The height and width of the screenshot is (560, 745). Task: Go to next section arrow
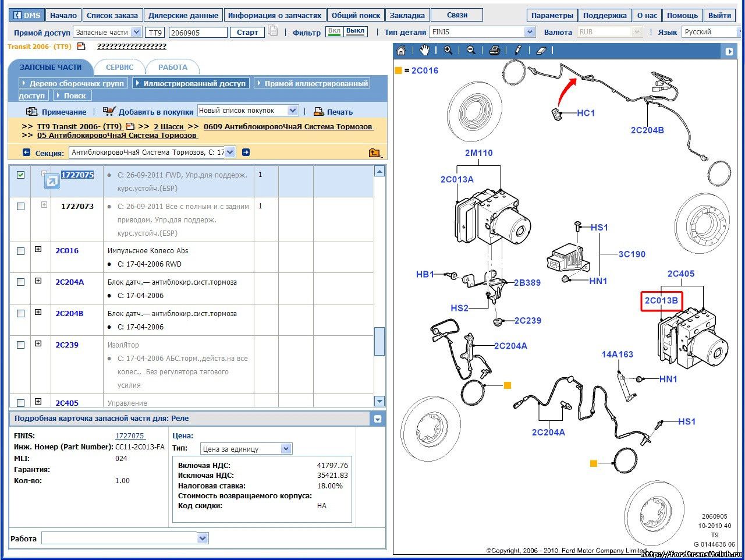[x=246, y=153]
